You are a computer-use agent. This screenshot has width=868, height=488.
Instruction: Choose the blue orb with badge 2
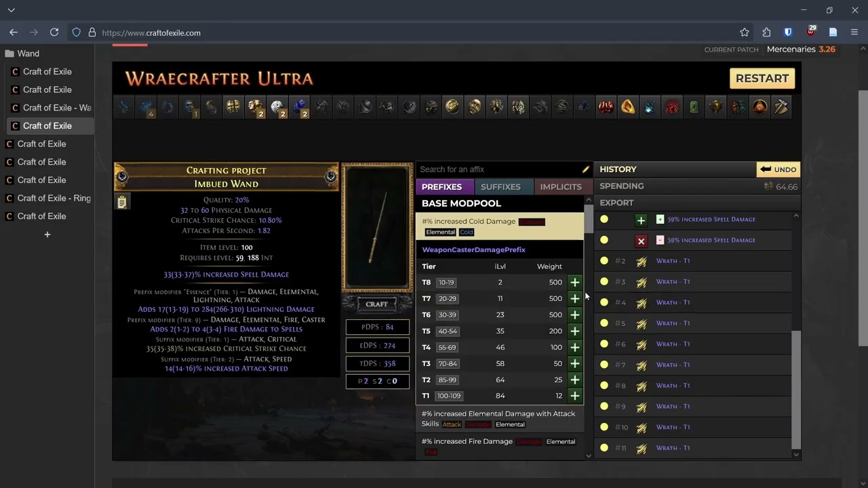[x=299, y=106]
